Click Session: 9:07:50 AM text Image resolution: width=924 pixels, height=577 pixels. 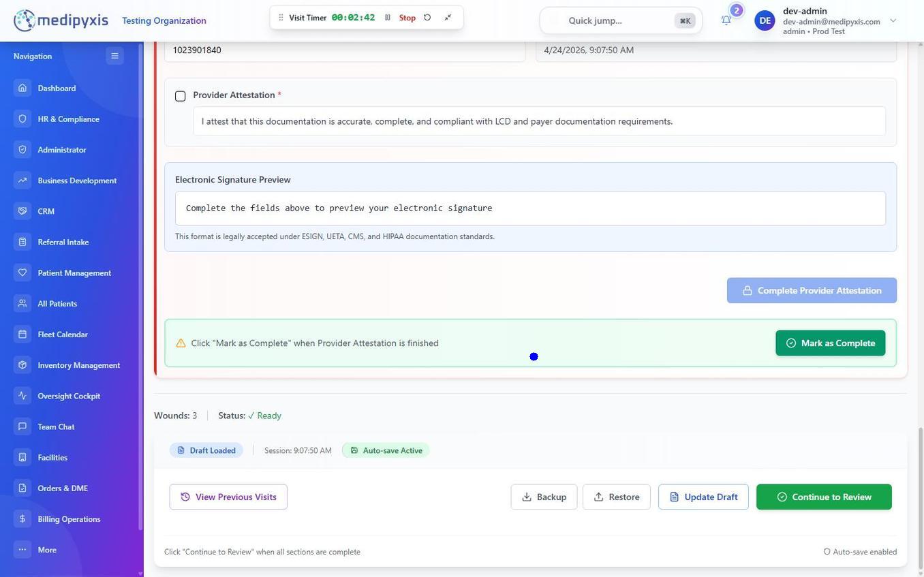pyautogui.click(x=298, y=450)
